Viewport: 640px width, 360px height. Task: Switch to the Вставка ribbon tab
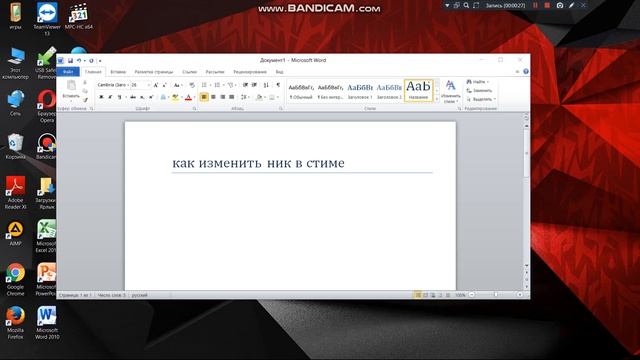[118, 72]
